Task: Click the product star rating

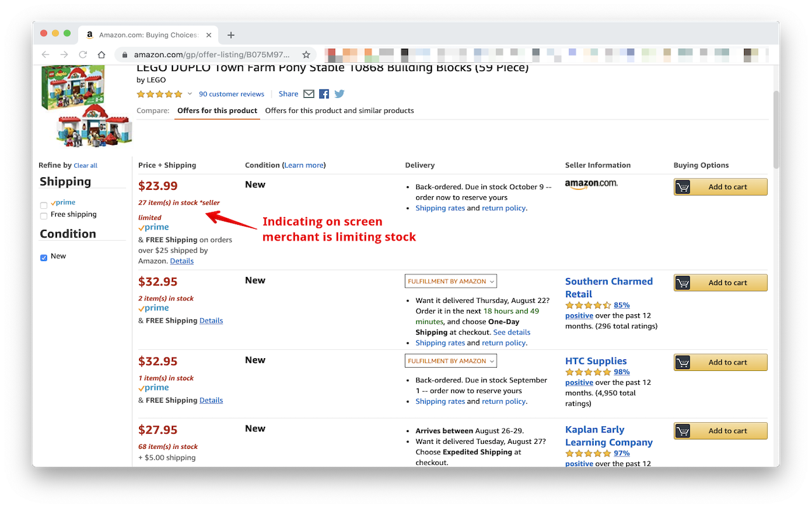Action: coord(159,94)
